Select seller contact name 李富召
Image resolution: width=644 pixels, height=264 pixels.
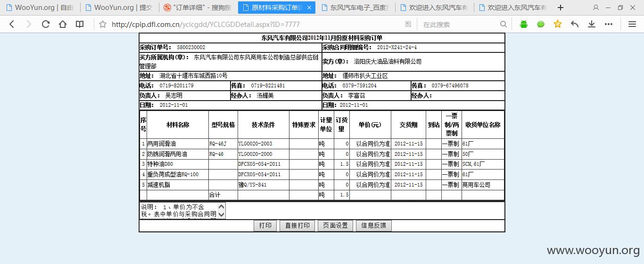click(x=356, y=95)
